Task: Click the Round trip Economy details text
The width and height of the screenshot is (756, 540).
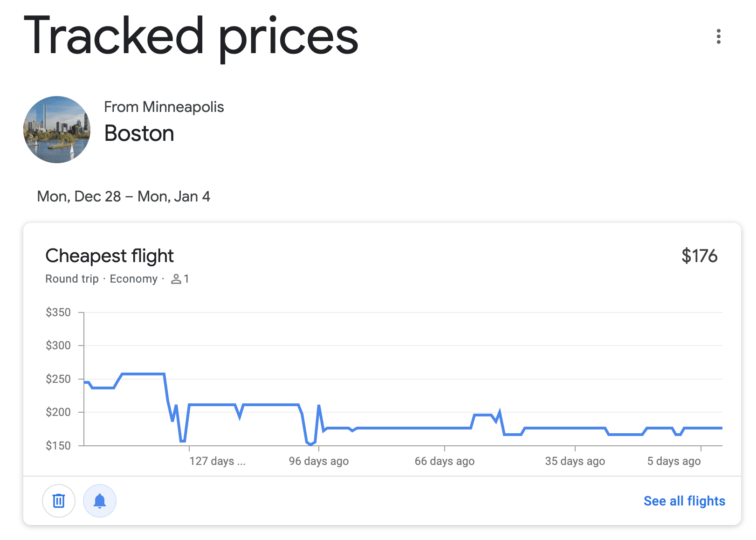Action: 102,279
